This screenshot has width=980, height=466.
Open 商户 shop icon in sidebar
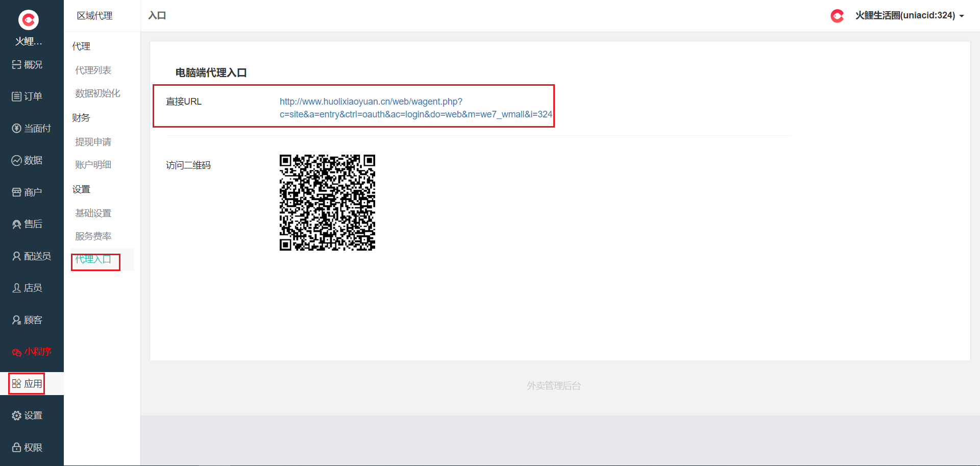pyautogui.click(x=16, y=192)
